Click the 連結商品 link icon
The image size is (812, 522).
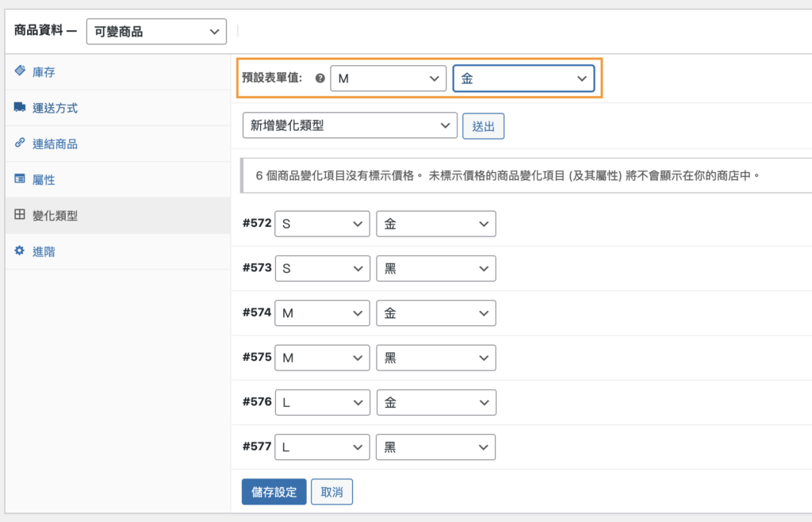click(x=20, y=144)
